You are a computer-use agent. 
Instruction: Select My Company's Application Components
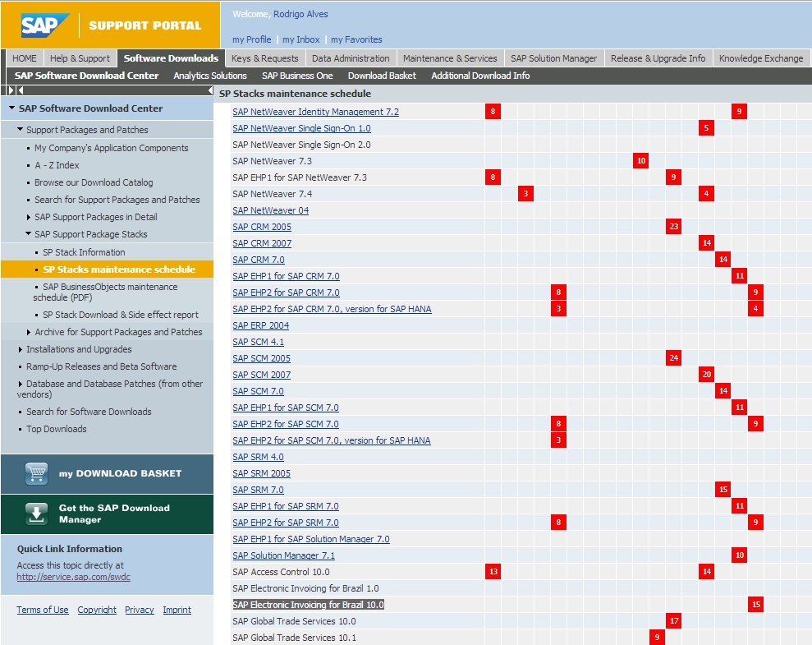click(x=112, y=148)
